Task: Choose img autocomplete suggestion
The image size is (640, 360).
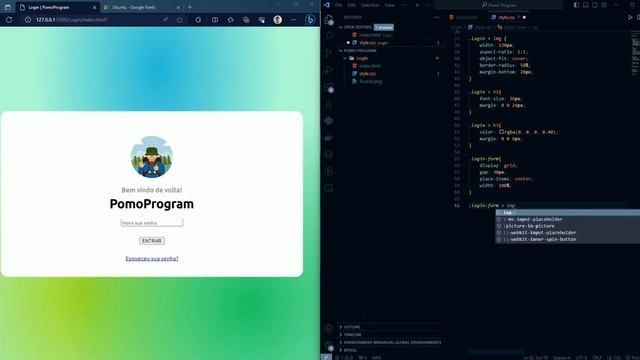Action: 567,213
